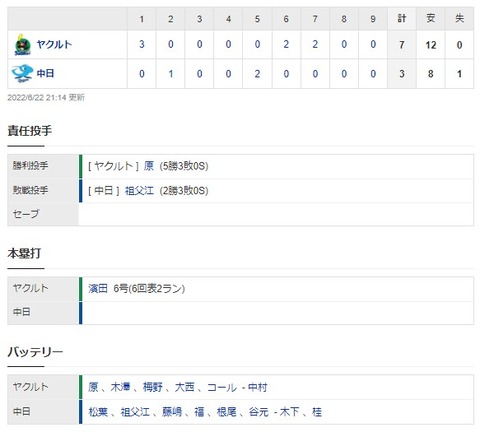
Task: Open the ヤクルト team link in the scoreboard
Action: 54,44
